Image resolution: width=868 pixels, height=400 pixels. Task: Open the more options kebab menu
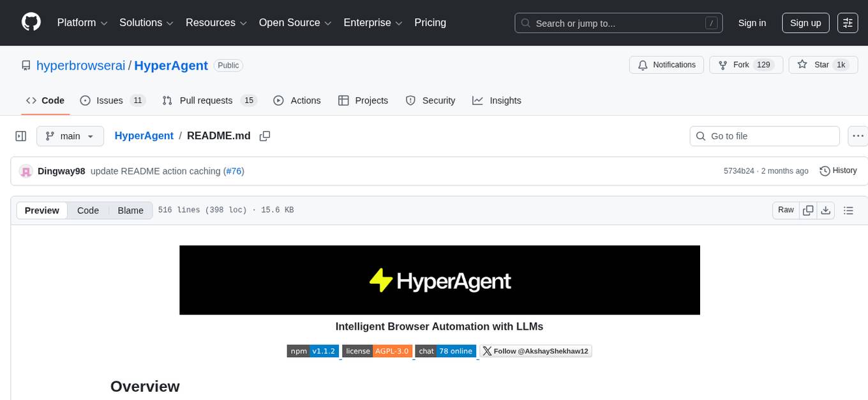(858, 135)
